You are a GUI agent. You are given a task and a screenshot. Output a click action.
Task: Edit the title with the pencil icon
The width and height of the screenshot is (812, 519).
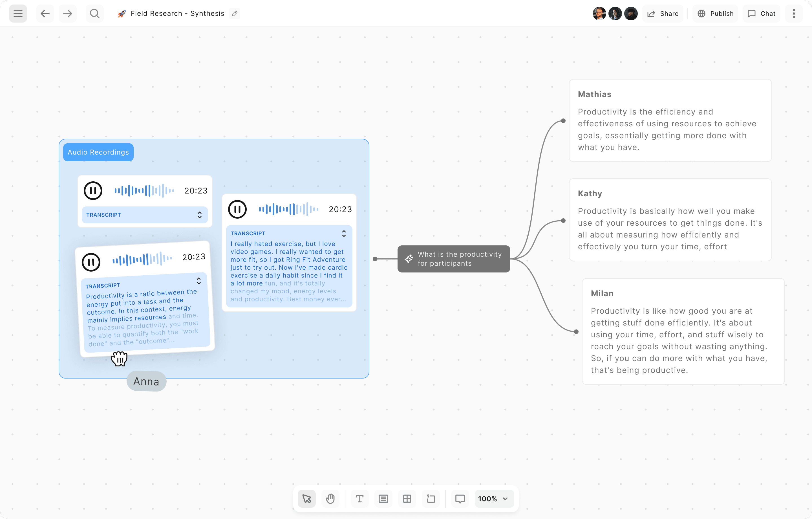pos(235,14)
